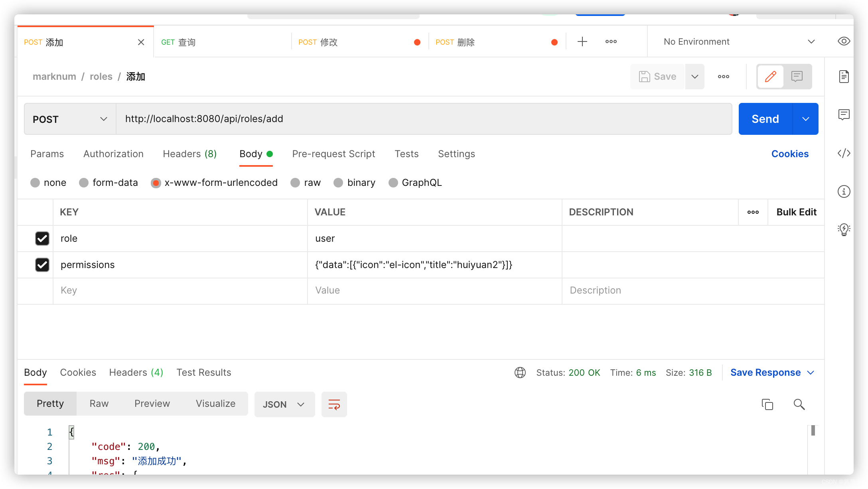Uncheck the permissions parameter checkbox
The width and height of the screenshot is (868, 489).
pos(42,264)
